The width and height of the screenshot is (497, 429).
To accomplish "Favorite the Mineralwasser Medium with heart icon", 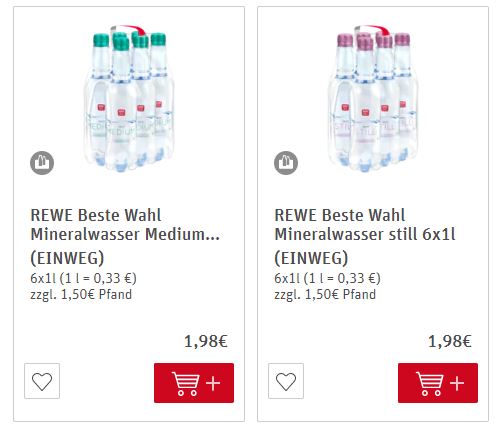I will point(42,381).
